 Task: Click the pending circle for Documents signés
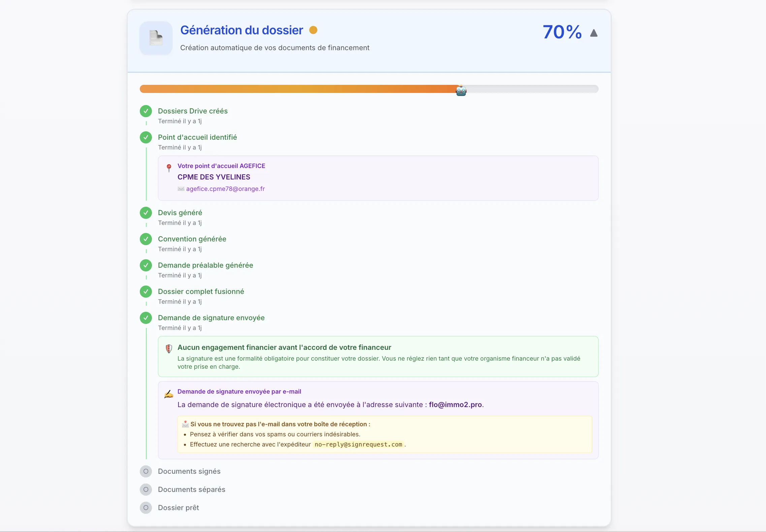tap(146, 471)
